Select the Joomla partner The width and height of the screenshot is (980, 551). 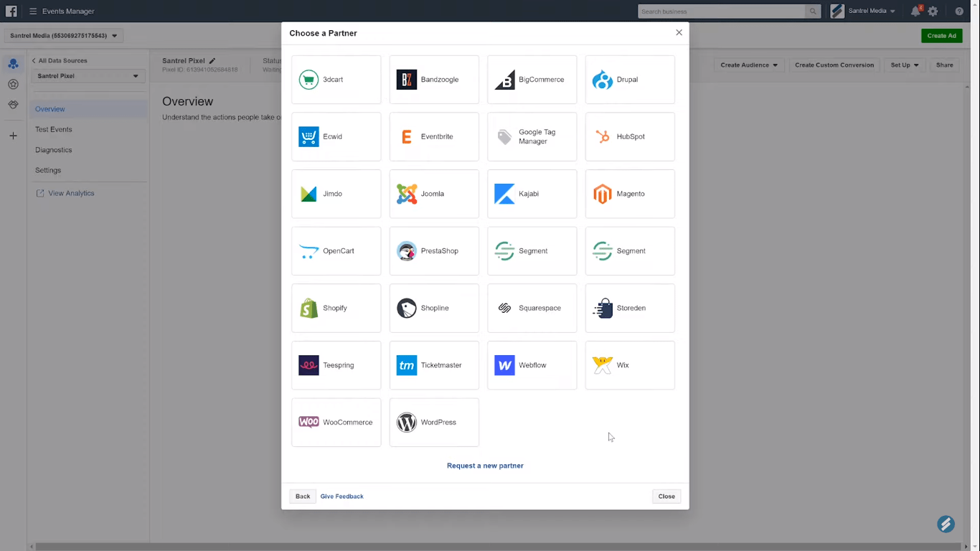pyautogui.click(x=434, y=194)
